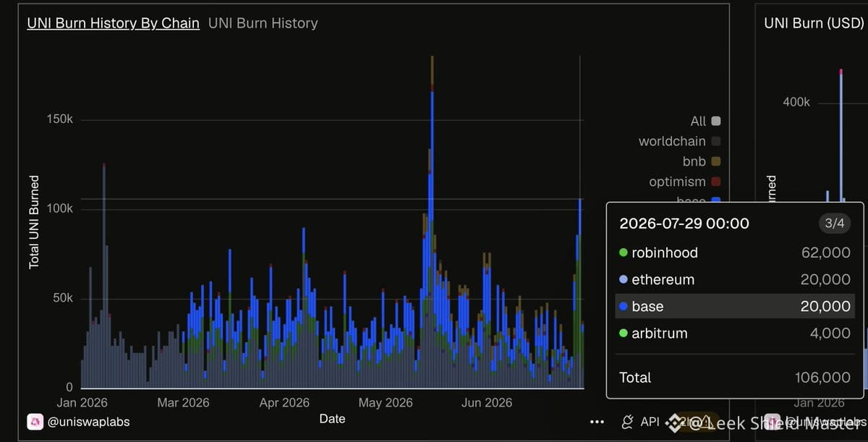The height and width of the screenshot is (442, 868).
Task: Click the Jan 2026 label on the main chart
Action: [82, 403]
